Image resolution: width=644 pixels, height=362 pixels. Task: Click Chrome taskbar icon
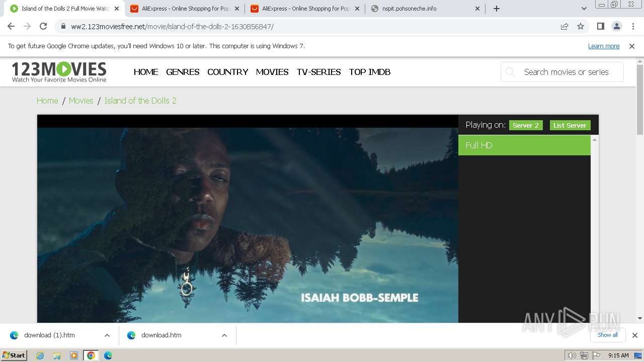pos(91,355)
